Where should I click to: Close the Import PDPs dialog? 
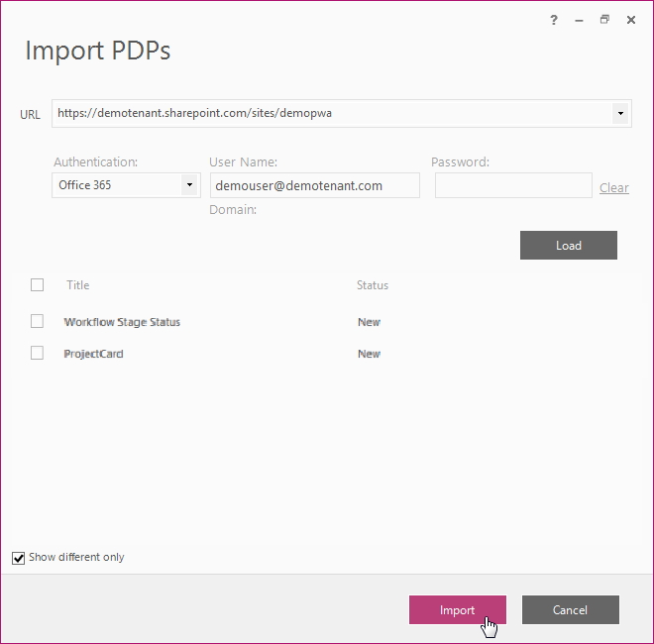(631, 20)
